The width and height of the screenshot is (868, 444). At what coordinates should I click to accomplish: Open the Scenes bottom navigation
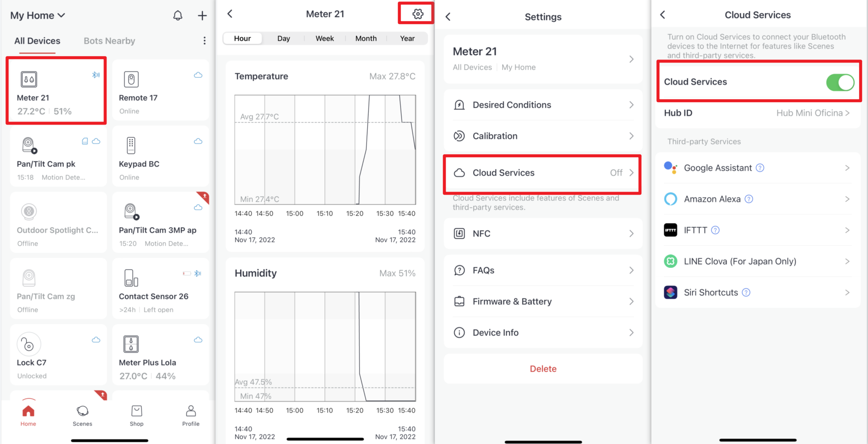pyautogui.click(x=83, y=415)
